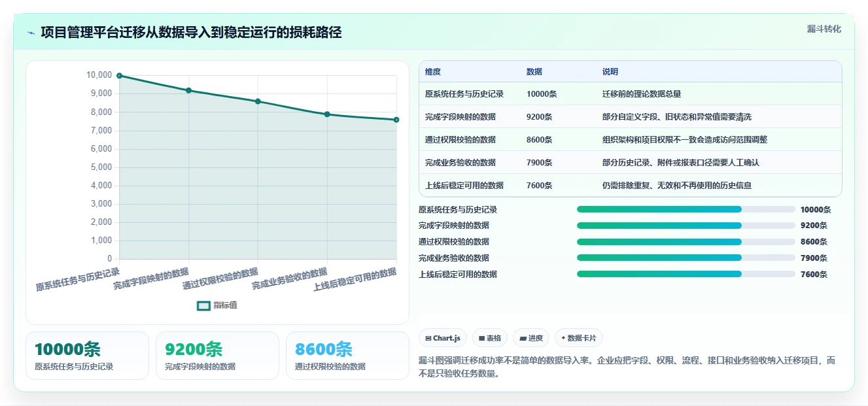The image size is (868, 406).
Task: Click the 漏斗转化 label in the header
Action: 824,29
